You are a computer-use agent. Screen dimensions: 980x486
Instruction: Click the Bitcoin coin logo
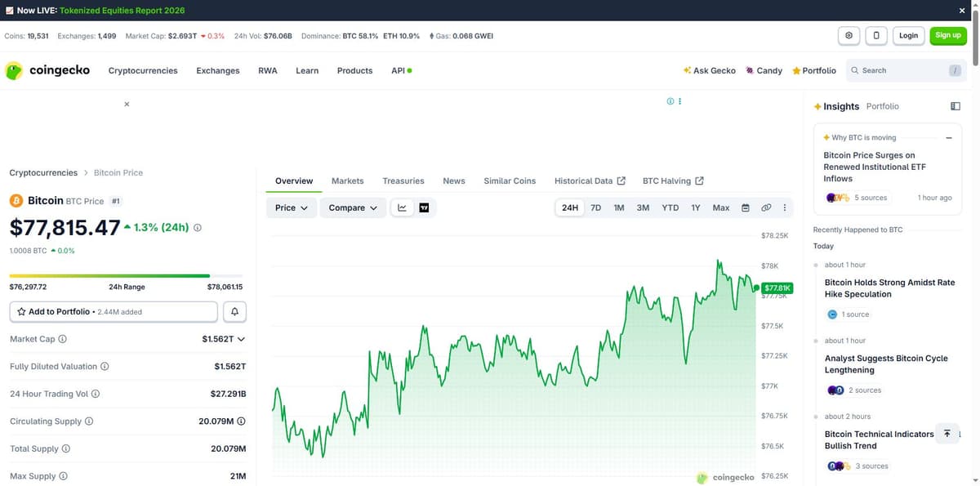[16, 200]
